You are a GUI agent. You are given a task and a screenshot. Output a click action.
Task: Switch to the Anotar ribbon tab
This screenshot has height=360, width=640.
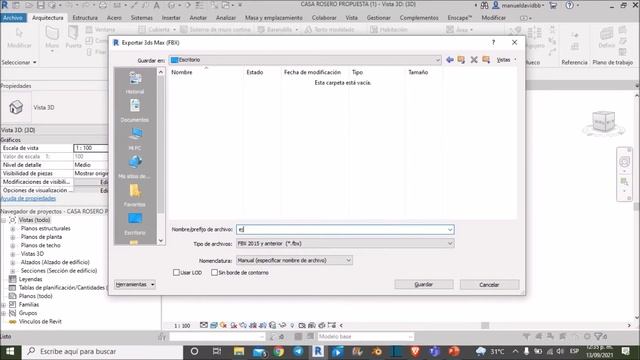(x=198, y=18)
